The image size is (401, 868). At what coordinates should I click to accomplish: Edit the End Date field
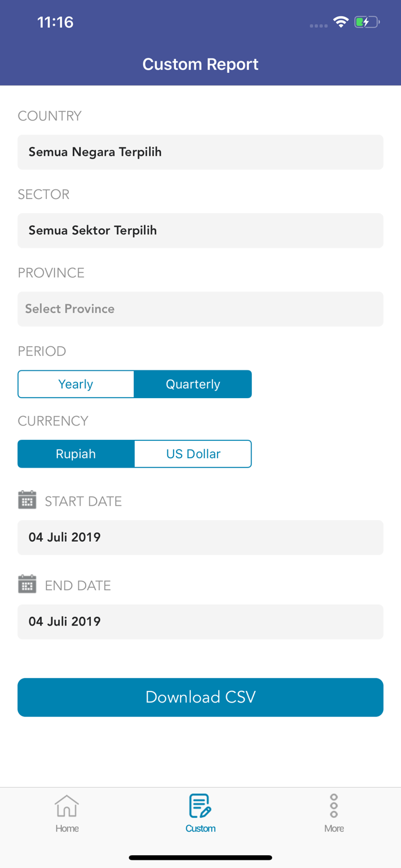(x=200, y=621)
